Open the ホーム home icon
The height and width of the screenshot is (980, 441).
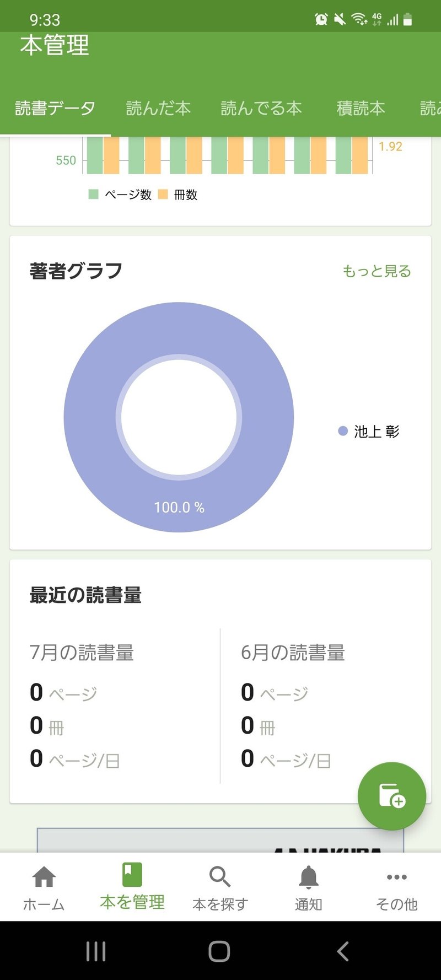(x=44, y=876)
